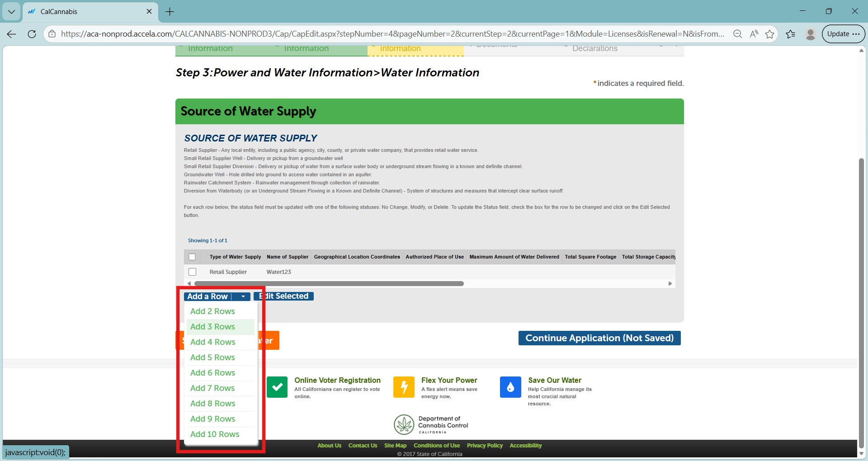Open the Site Map footer link
Viewport: 868px width, 461px height.
click(x=395, y=446)
